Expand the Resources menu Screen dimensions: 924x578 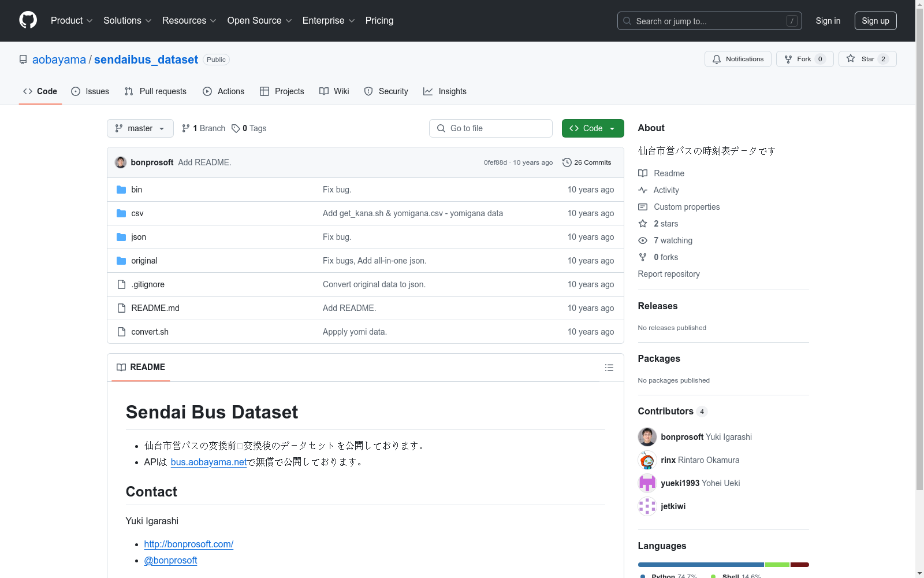pyautogui.click(x=189, y=20)
